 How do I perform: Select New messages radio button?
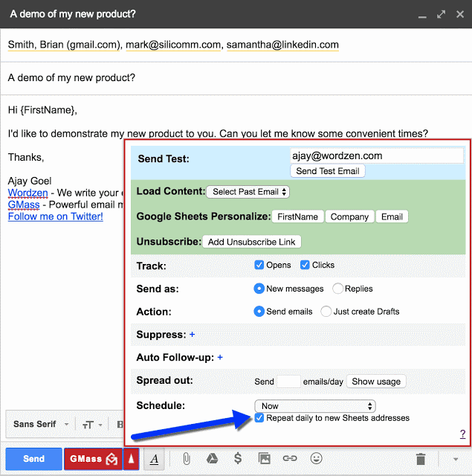pos(259,289)
